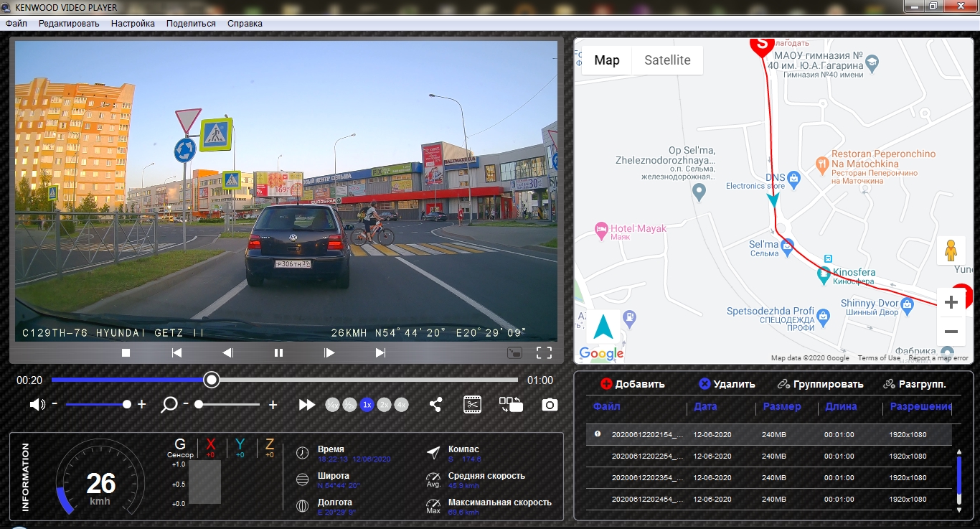Viewport: 980px width, 529px height.
Task: Click the Удалить button
Action: point(727,384)
